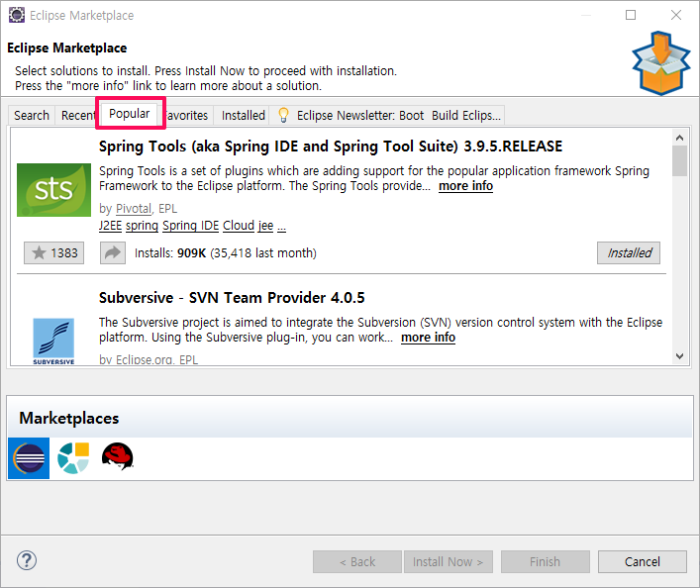Image resolution: width=700 pixels, height=588 pixels.
Task: Click the ellipsis more tags link
Action: [x=282, y=227]
